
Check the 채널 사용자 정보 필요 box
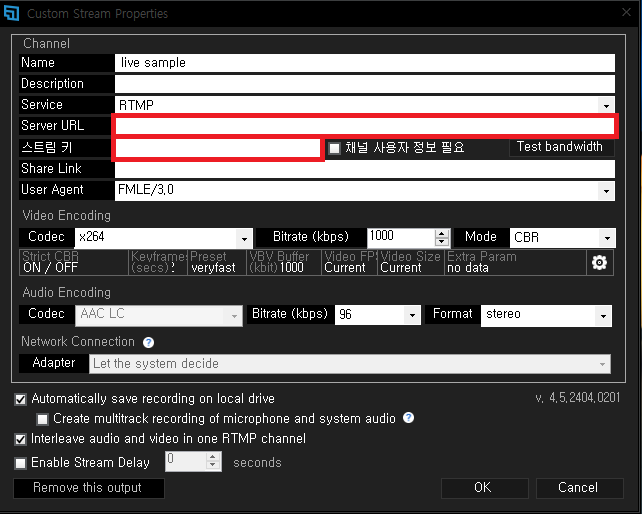click(x=335, y=148)
